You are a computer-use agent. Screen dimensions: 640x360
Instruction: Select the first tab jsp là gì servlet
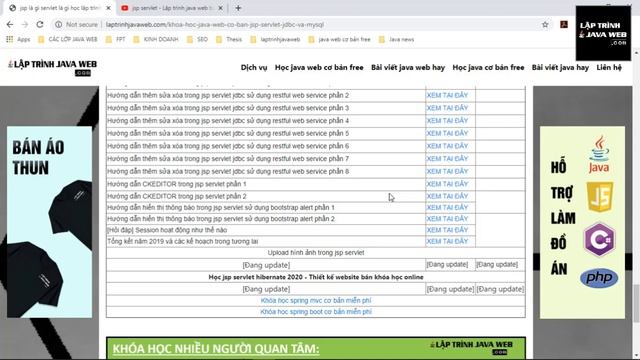point(60,8)
